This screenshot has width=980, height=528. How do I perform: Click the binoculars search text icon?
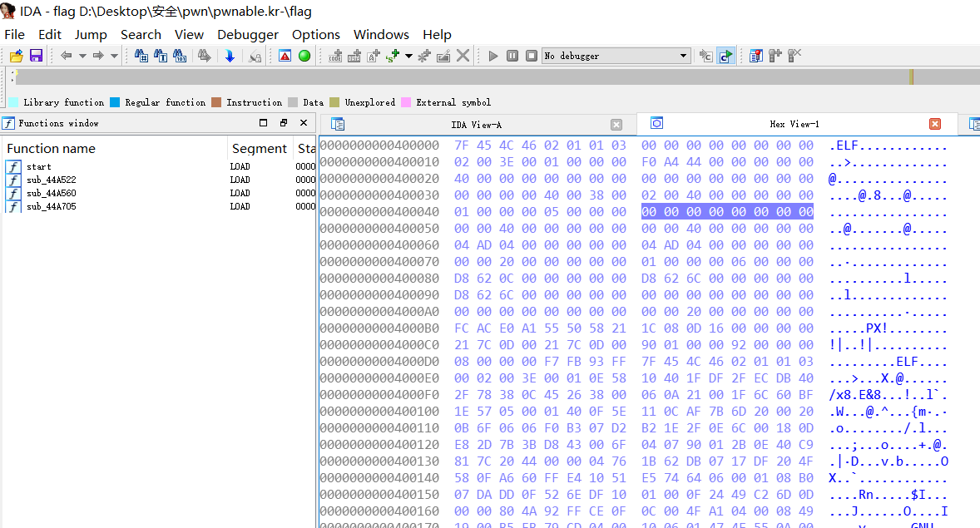(161, 56)
